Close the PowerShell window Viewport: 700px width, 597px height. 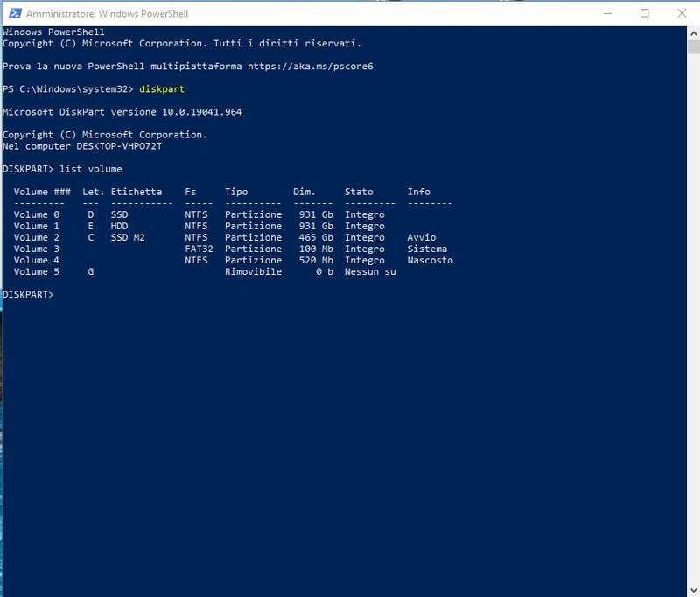(682, 13)
